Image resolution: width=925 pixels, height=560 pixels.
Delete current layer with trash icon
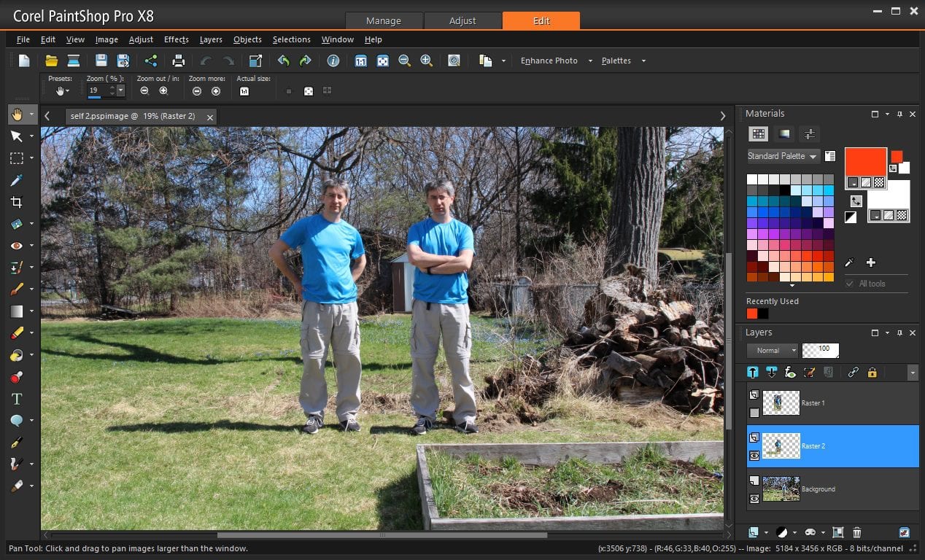[856, 532]
